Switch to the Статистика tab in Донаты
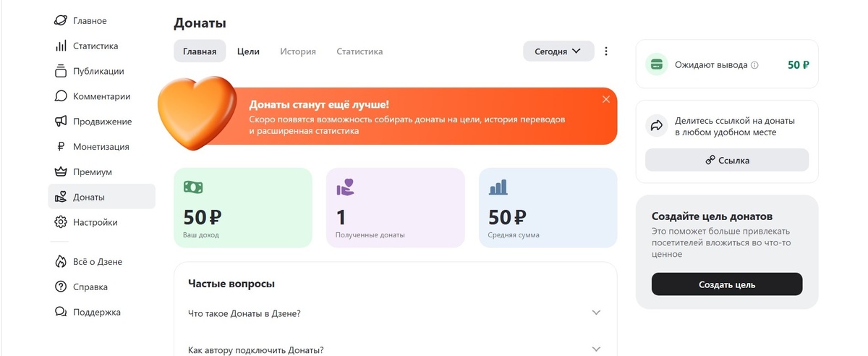The height and width of the screenshot is (356, 868). (359, 51)
